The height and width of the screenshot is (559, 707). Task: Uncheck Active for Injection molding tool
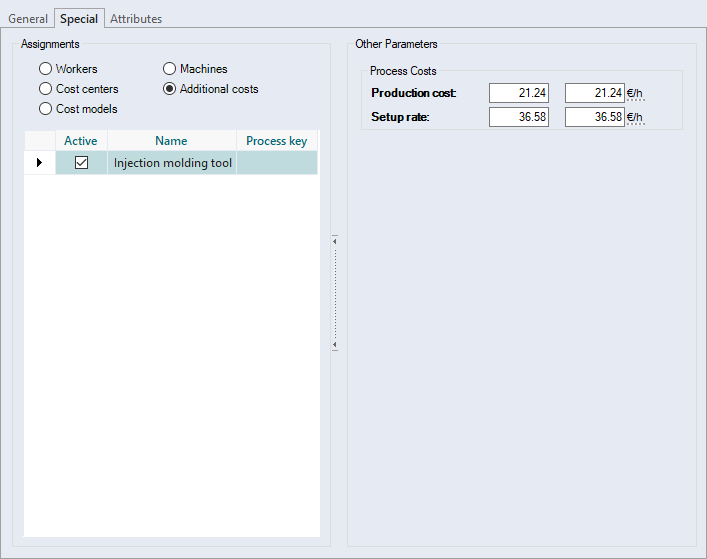pyautogui.click(x=82, y=163)
